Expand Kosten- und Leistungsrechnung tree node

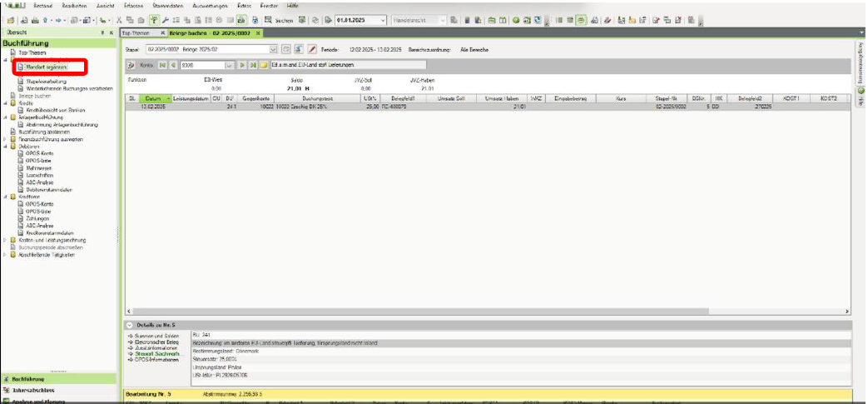pyautogui.click(x=5, y=240)
